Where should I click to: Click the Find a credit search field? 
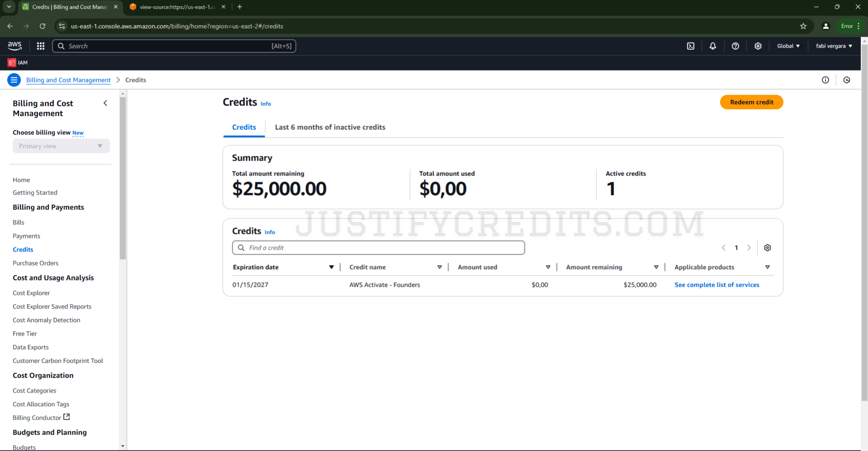(378, 248)
